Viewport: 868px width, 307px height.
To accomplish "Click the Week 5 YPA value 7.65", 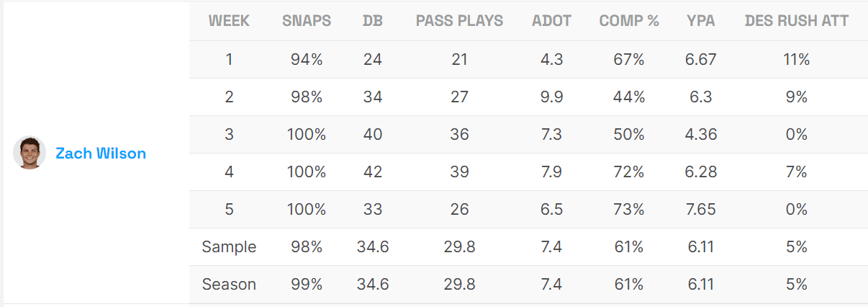I will coord(701,210).
